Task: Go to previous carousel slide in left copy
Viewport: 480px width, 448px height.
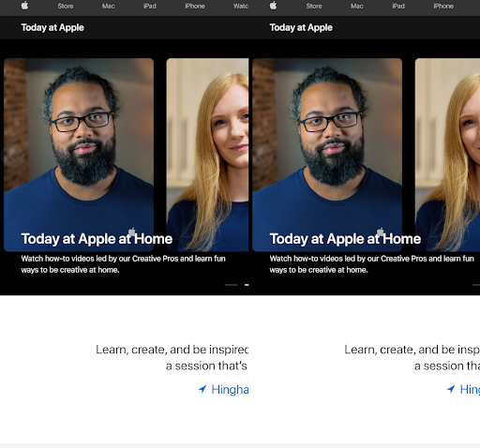Action: (12, 156)
